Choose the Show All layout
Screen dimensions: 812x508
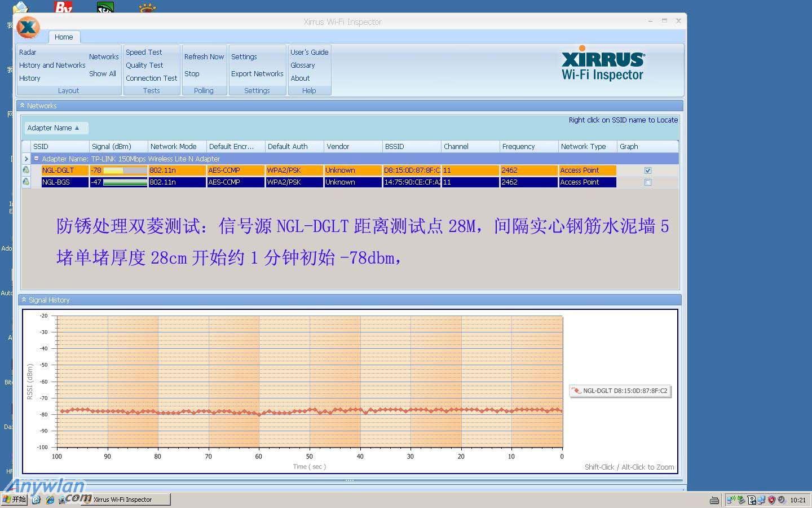103,74
